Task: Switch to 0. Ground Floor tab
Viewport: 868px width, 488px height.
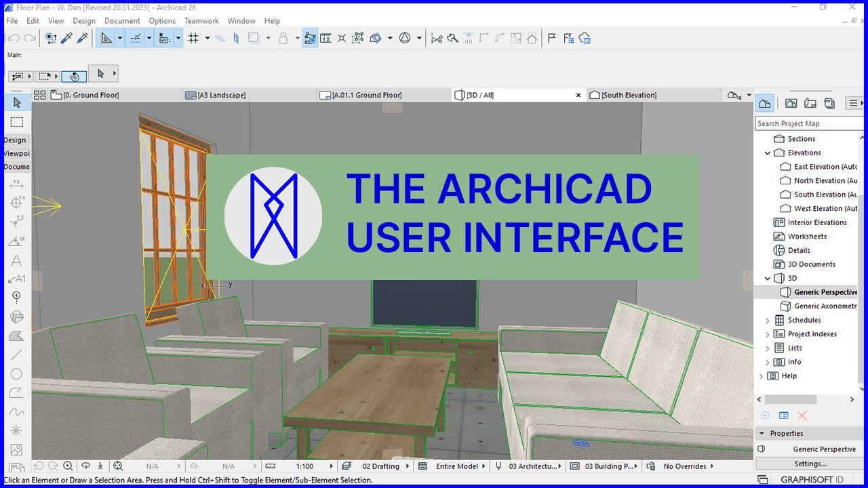Action: 115,95
